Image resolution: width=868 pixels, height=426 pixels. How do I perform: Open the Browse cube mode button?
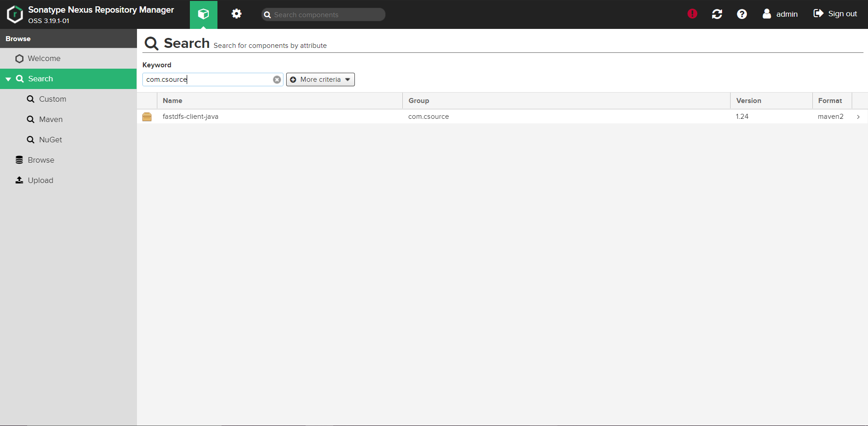203,14
